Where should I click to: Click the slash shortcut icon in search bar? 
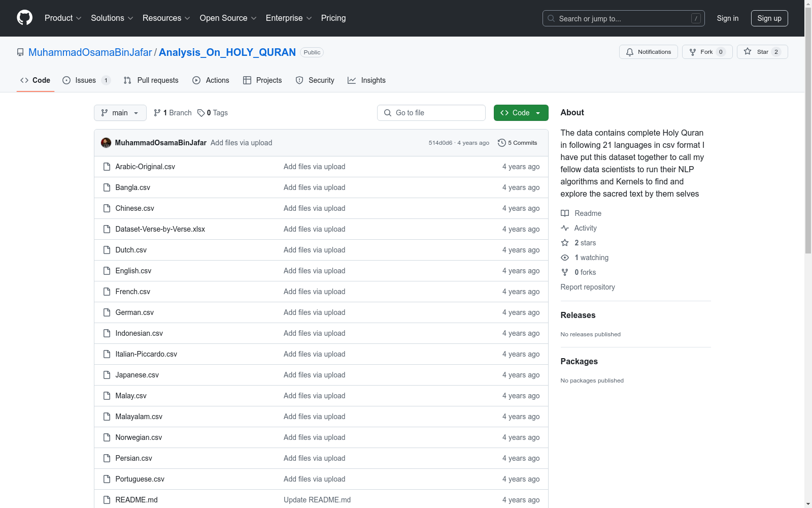pos(696,18)
